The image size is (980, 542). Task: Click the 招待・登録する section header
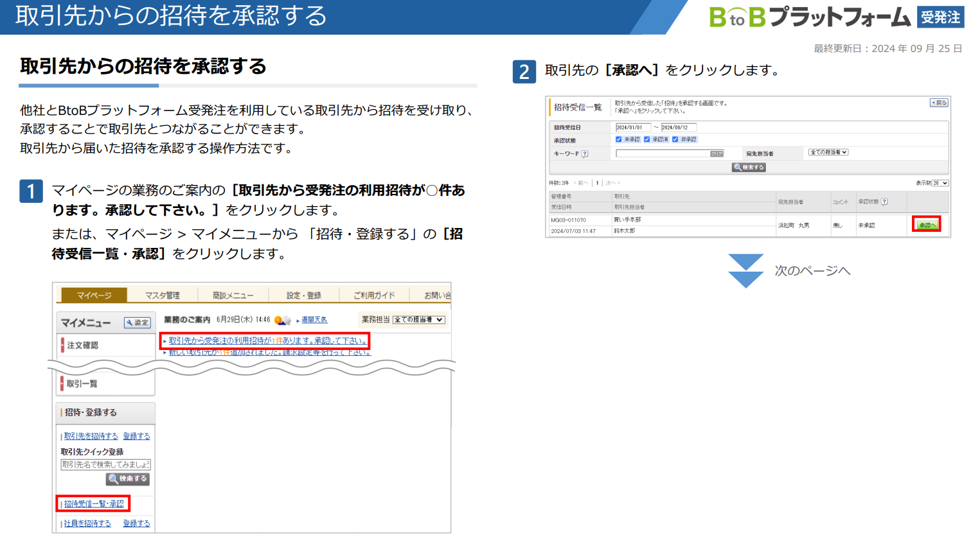[x=106, y=413]
